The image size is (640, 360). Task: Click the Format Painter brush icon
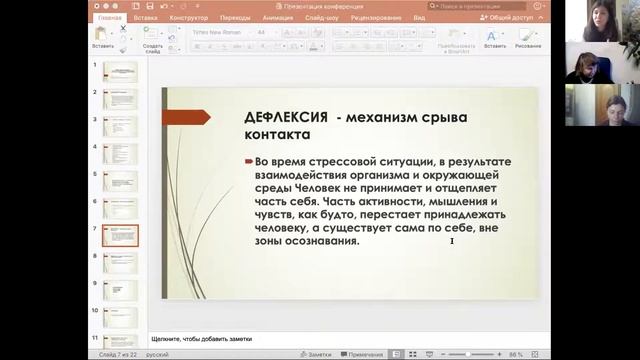(x=123, y=50)
